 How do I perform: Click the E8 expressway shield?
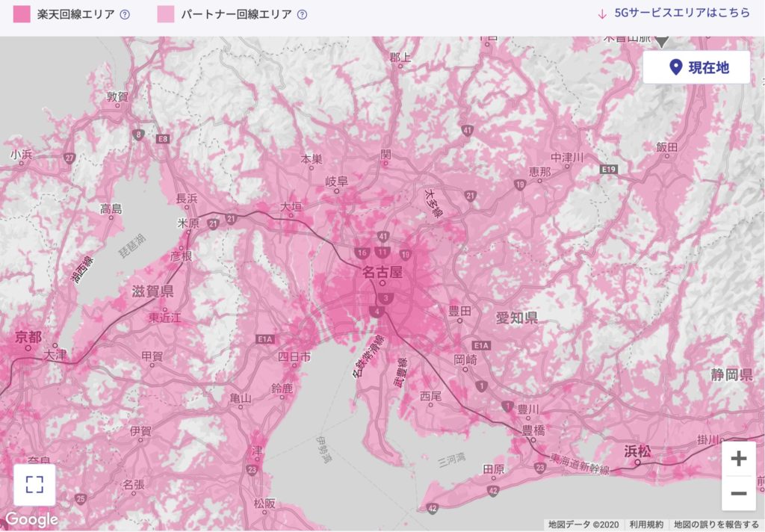pyautogui.click(x=162, y=139)
